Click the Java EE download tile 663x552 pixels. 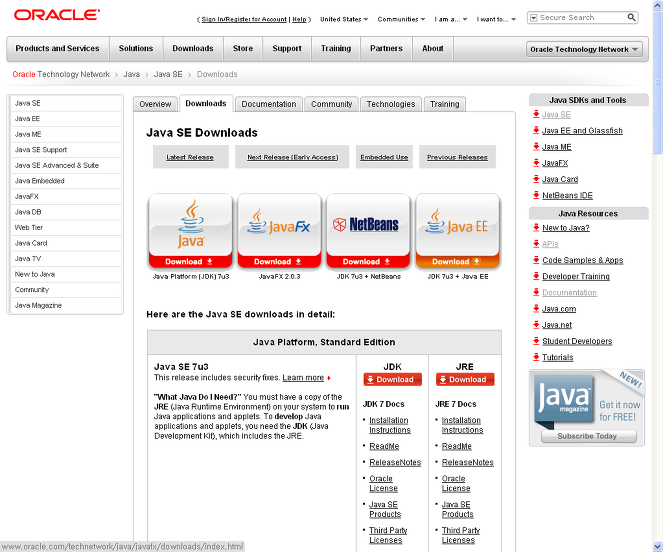click(x=458, y=231)
